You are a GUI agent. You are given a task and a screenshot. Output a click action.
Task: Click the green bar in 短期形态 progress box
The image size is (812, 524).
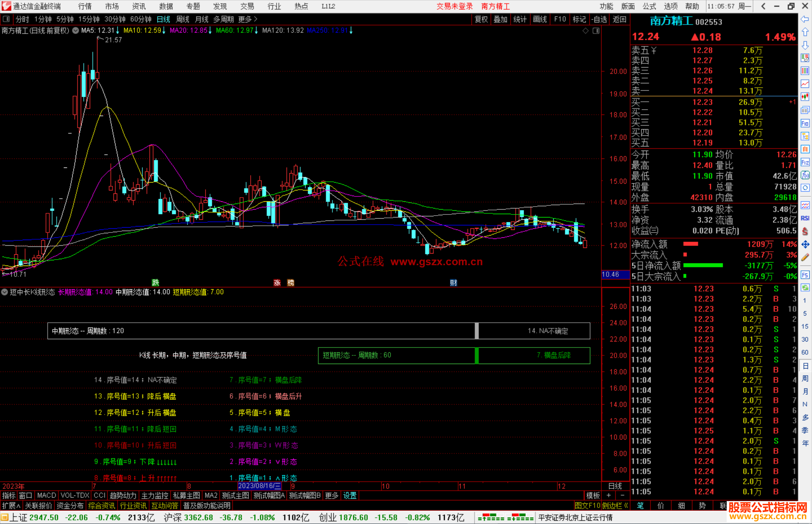[x=477, y=355]
